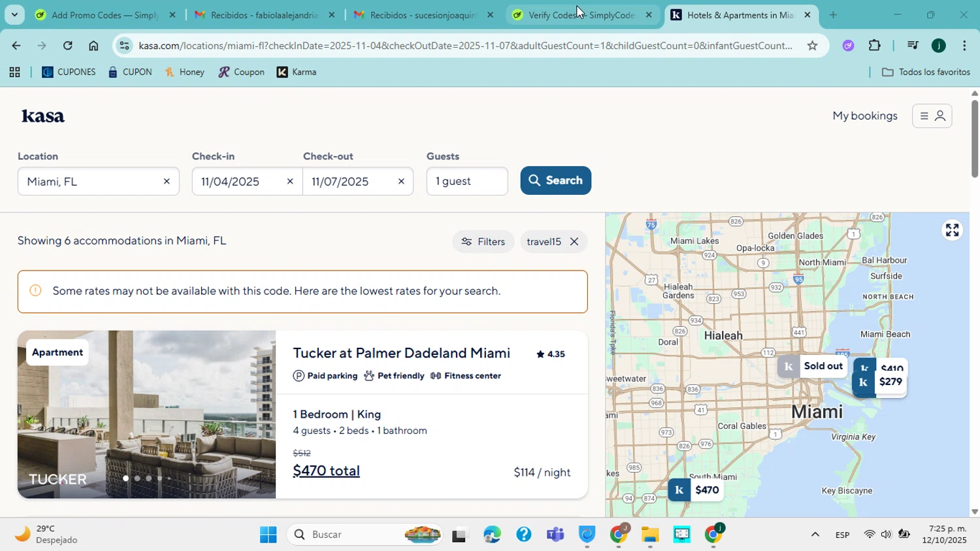Open the purple extension icon
Image resolution: width=980 pixels, height=551 pixels.
coord(848,45)
